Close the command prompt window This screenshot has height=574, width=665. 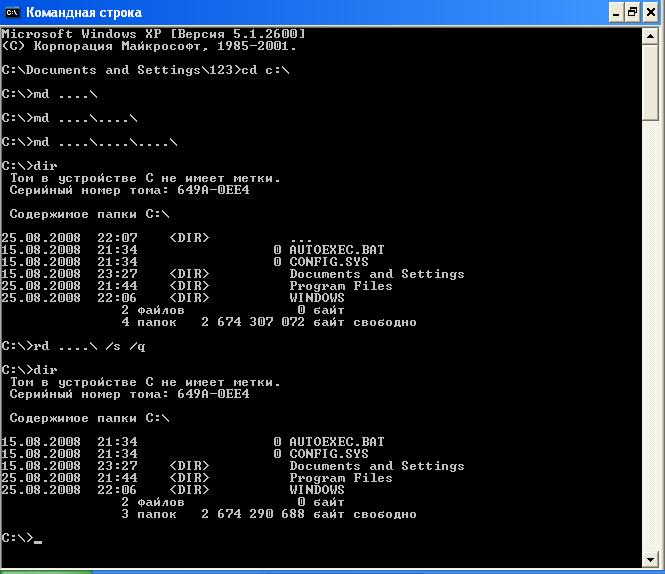pos(650,12)
